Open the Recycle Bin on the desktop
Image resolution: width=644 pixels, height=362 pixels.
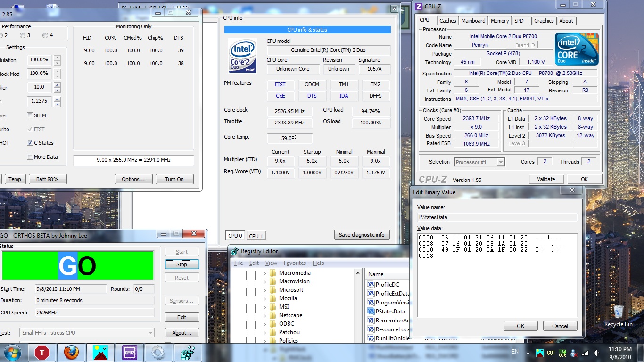tap(619, 316)
